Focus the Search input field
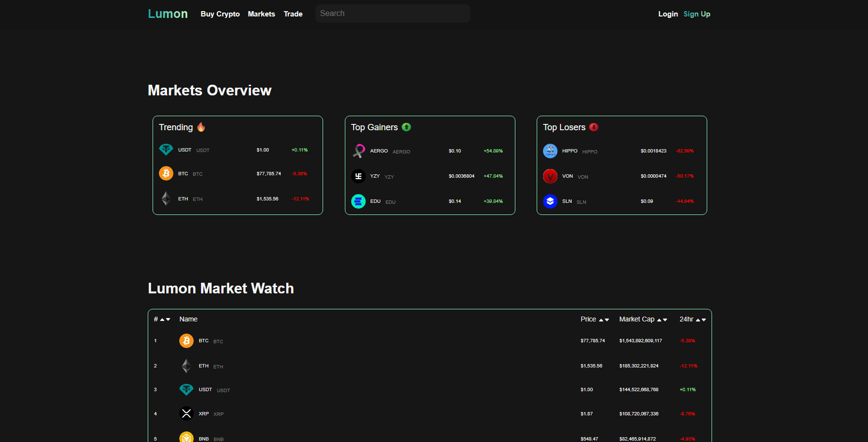The width and height of the screenshot is (868, 442). coord(392,14)
